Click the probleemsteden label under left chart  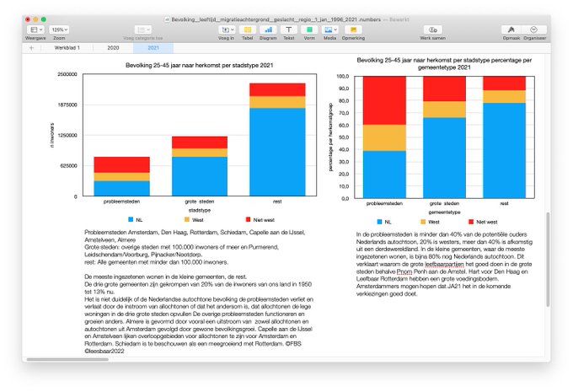point(121,201)
